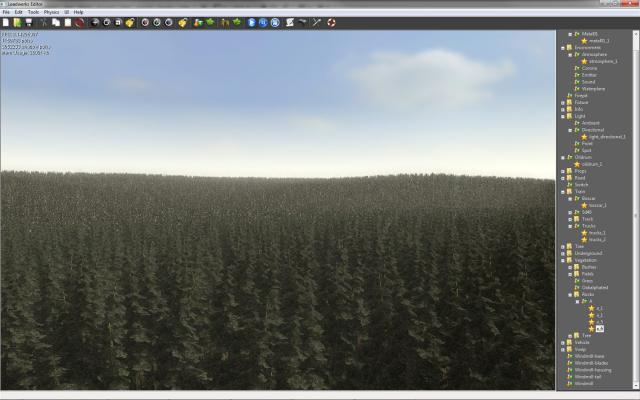Delete selection with the red circle icon
The height and width of the screenshot is (400, 640).
pos(79,22)
